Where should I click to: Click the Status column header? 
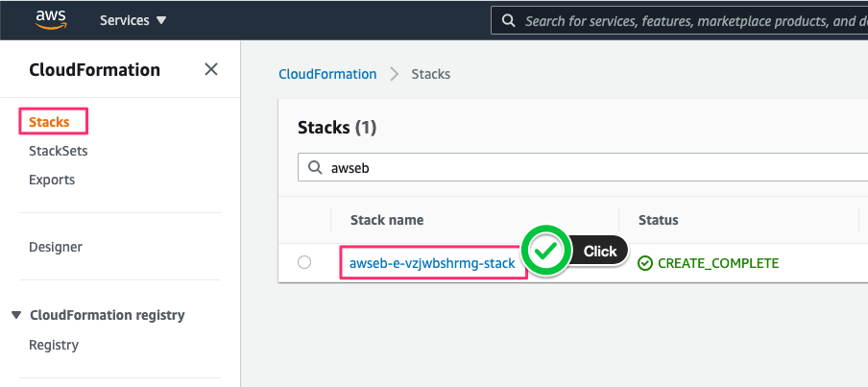658,220
